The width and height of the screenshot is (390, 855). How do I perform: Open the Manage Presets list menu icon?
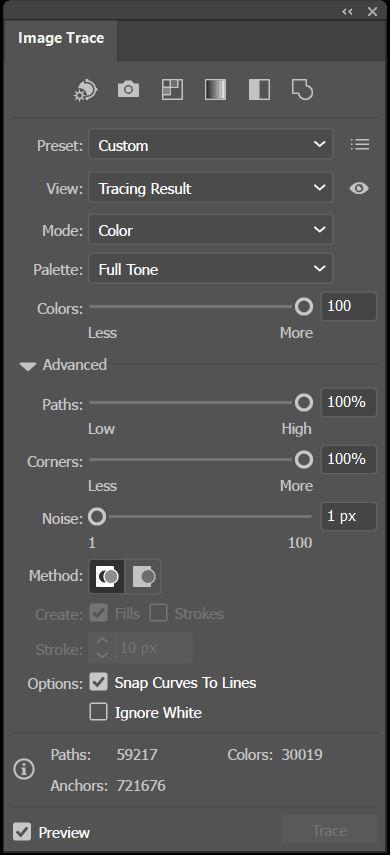(360, 144)
